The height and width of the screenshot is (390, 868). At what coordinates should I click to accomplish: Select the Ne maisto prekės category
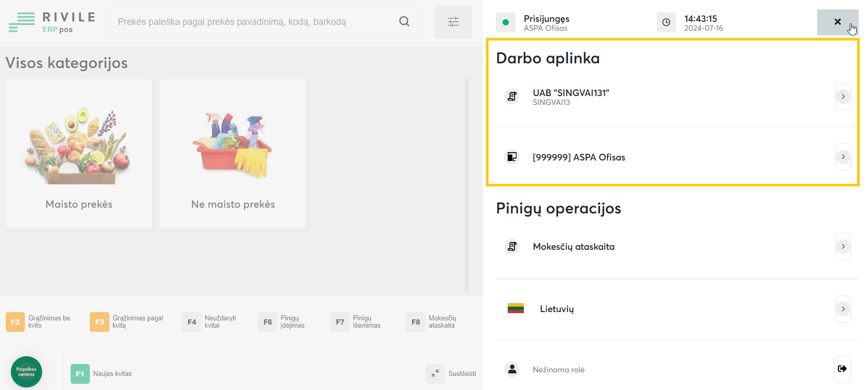coord(233,154)
